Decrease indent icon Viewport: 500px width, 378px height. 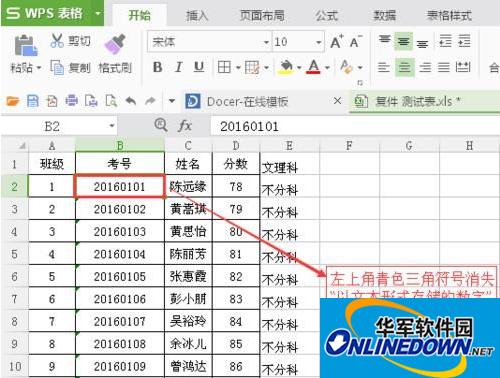pos(445,41)
